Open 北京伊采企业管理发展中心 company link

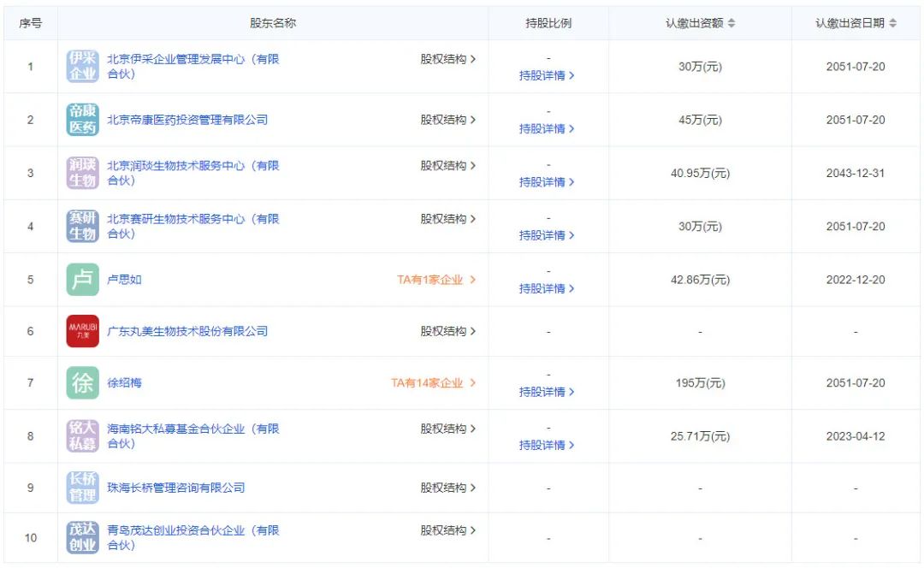click(192, 66)
